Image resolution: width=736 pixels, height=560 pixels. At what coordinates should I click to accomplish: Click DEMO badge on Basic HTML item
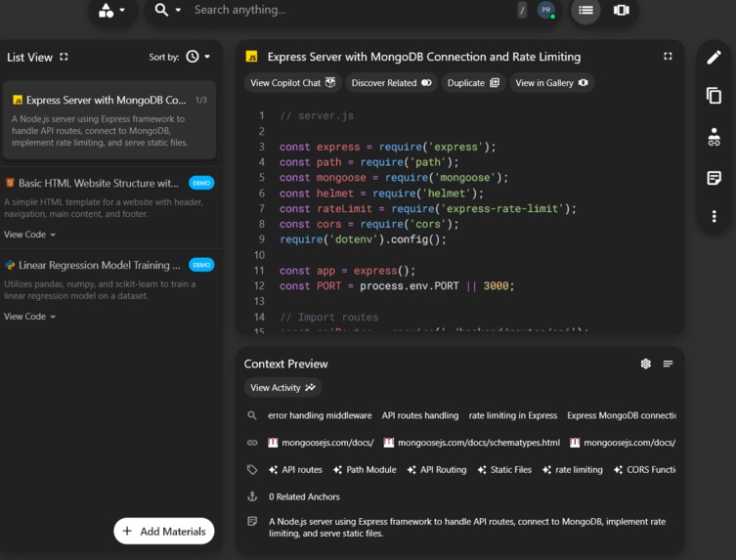point(201,183)
